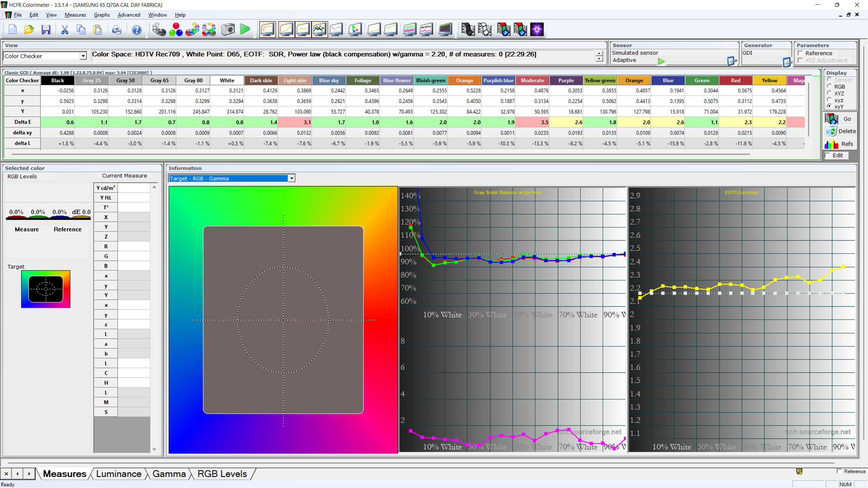Open the Measures menu
Viewport: 868px width, 488px height.
click(x=75, y=15)
